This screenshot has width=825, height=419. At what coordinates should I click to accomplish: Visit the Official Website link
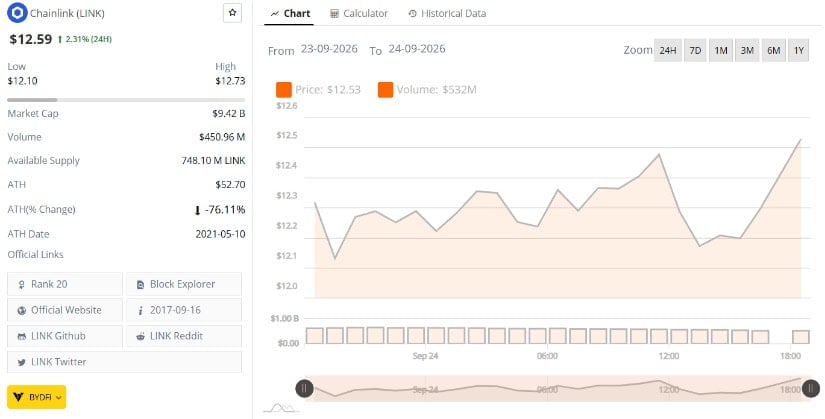tap(65, 310)
